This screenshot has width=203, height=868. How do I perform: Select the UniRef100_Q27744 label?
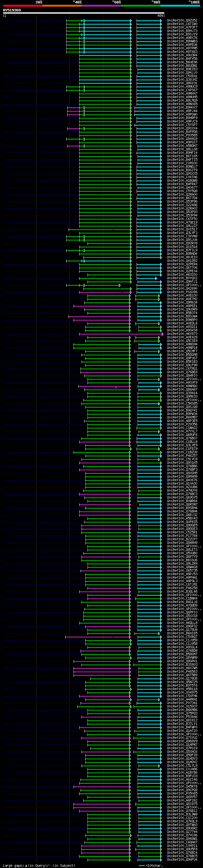pos(182,832)
